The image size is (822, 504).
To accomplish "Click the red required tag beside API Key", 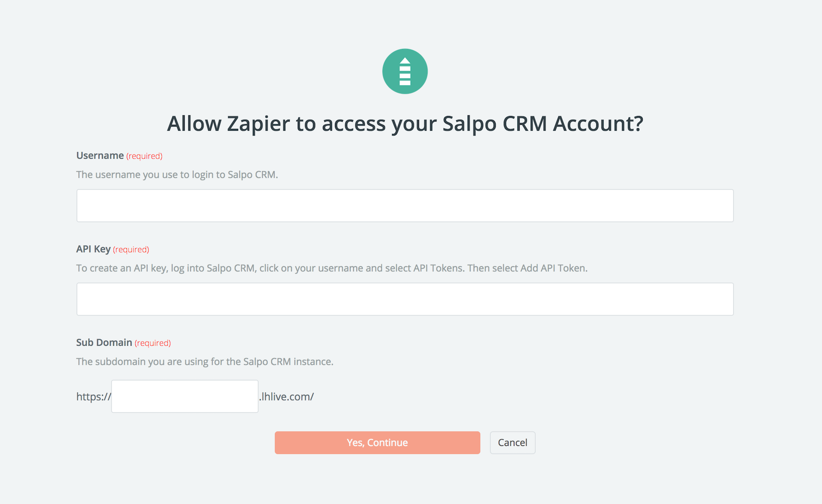I will click(131, 249).
